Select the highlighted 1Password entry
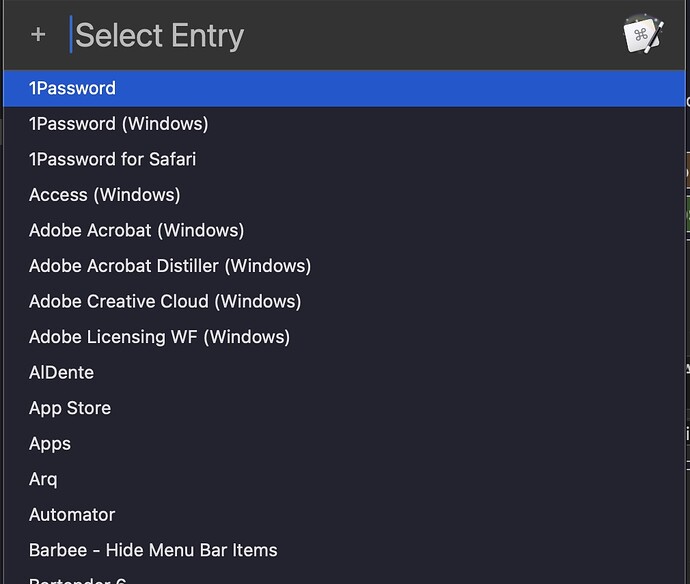This screenshot has height=584, width=690. point(344,88)
